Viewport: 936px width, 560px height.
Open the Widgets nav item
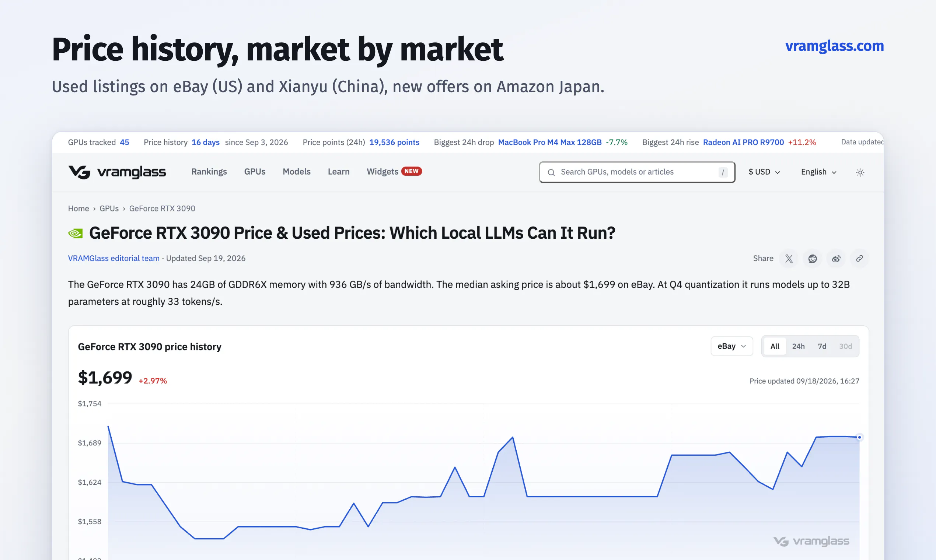pos(394,172)
